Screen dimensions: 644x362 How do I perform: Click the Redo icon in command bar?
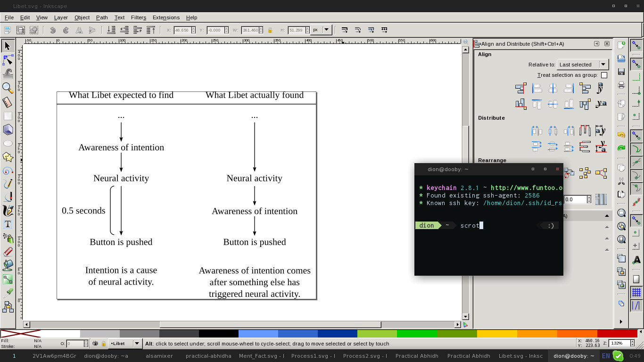(621, 148)
